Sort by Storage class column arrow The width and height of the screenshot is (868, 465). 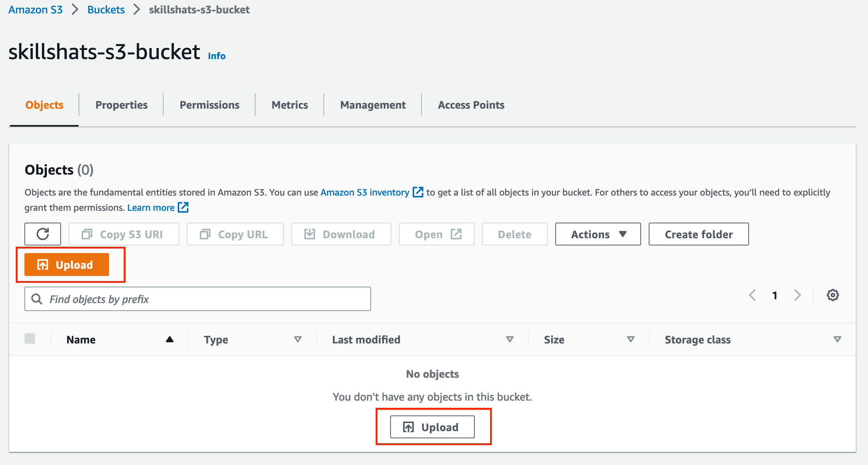point(837,339)
